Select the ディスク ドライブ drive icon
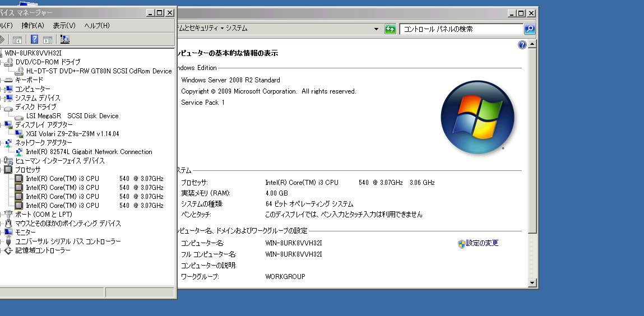This screenshot has width=644, height=316. pos(8,108)
